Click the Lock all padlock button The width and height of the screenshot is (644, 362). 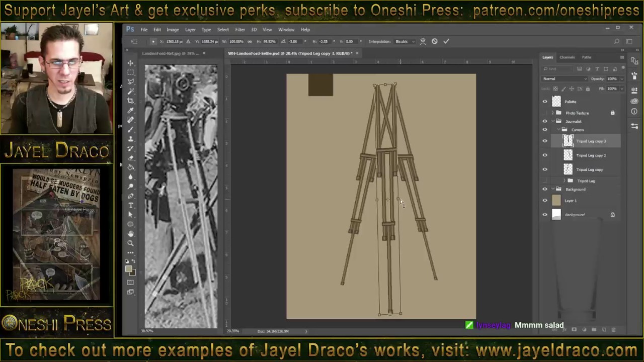[587, 88]
